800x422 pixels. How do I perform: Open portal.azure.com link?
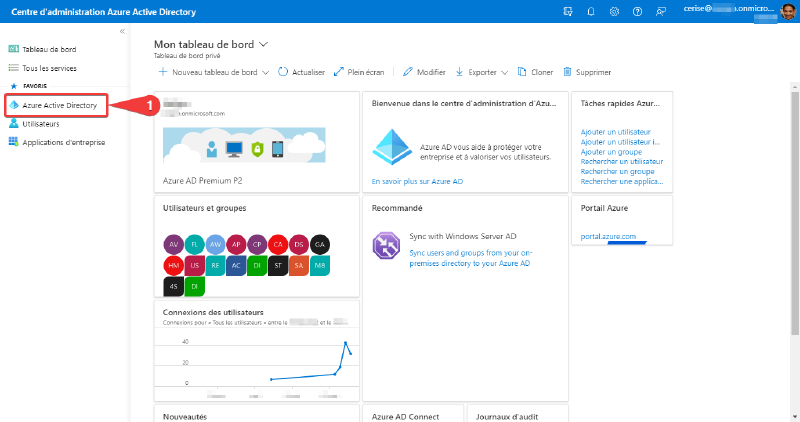(x=608, y=236)
